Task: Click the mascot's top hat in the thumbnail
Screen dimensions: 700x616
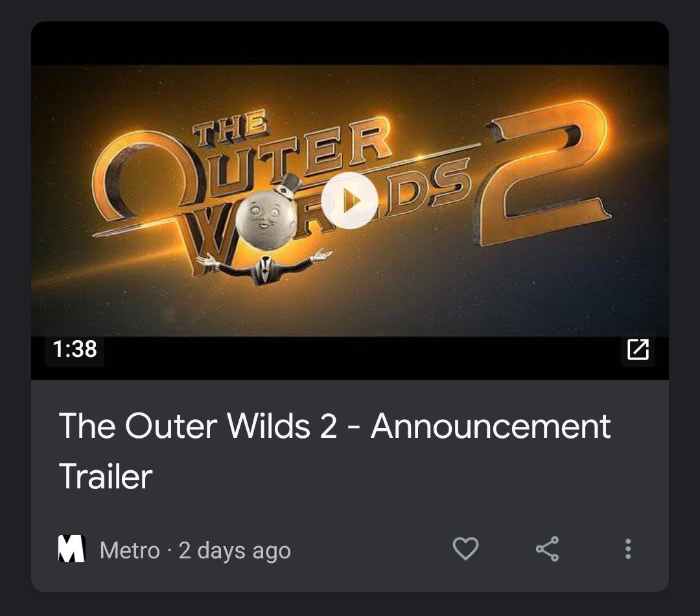Action: [288, 185]
